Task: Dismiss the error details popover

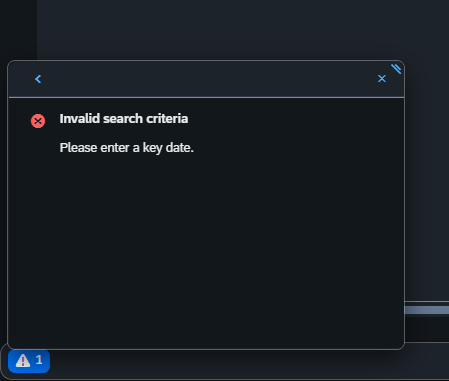Action: (382, 79)
